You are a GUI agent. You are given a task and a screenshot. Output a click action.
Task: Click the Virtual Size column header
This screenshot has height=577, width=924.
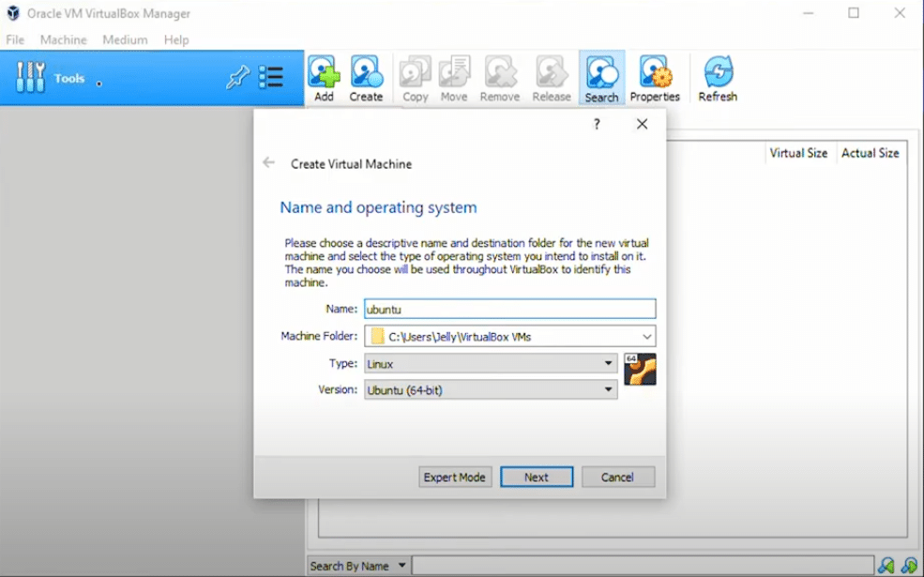tap(798, 153)
